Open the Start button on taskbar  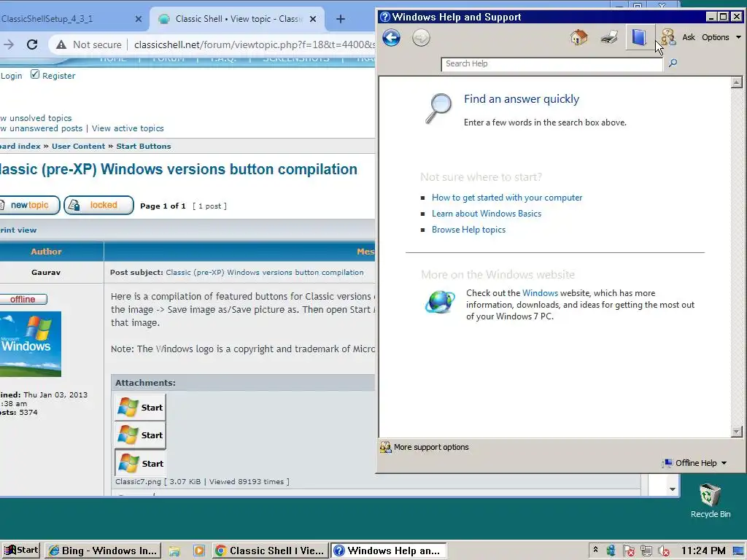[x=20, y=551]
